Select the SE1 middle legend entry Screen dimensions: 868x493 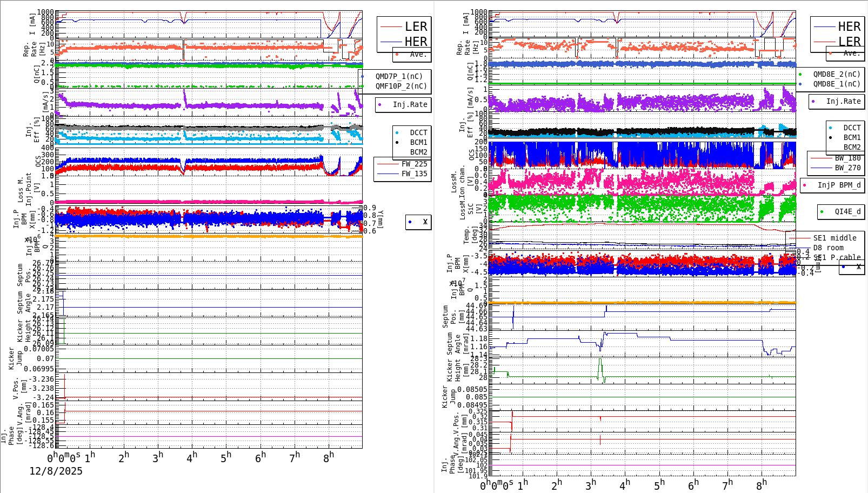[x=834, y=238]
